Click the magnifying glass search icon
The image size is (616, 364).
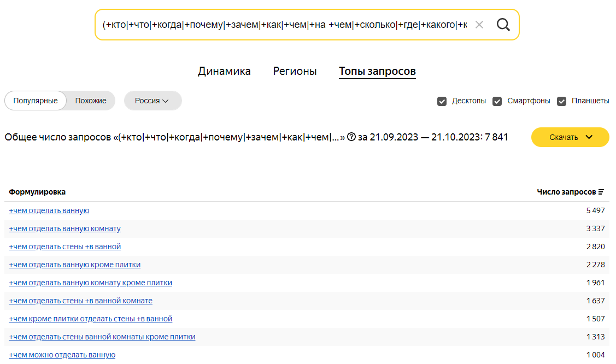(503, 25)
